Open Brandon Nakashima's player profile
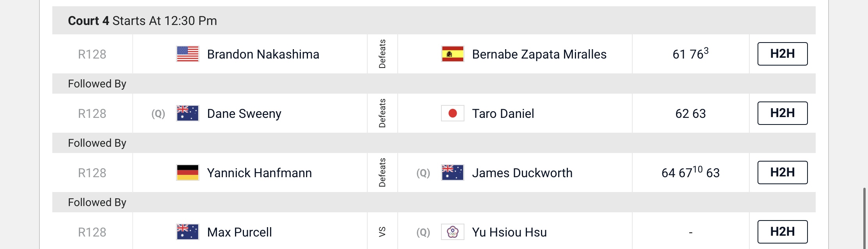Viewport: 868px width, 249px height. pos(263,54)
